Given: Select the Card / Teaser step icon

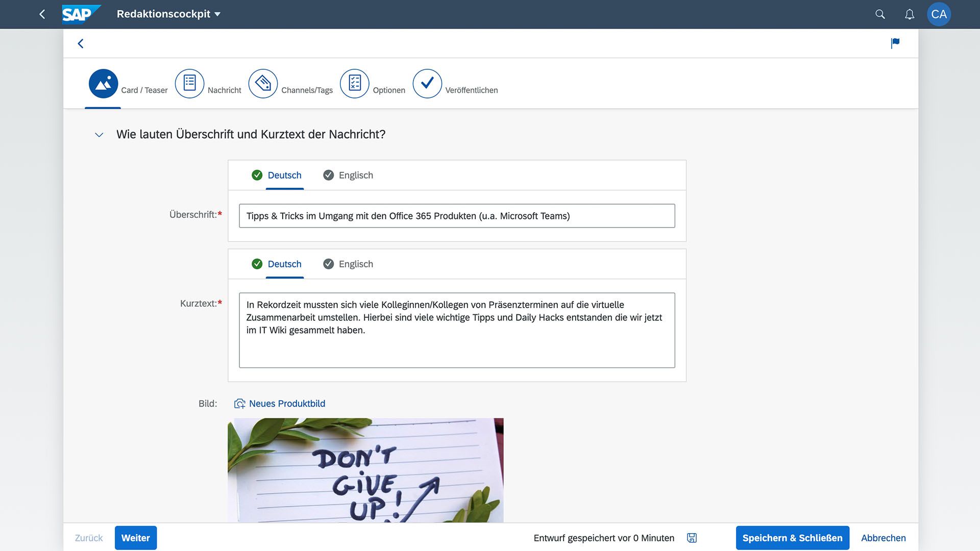Looking at the screenshot, I should click(103, 84).
